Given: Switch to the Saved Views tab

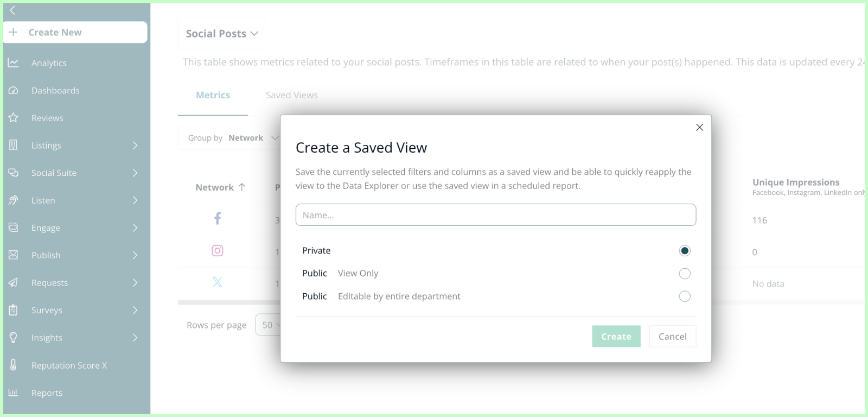Looking at the screenshot, I should tap(291, 96).
